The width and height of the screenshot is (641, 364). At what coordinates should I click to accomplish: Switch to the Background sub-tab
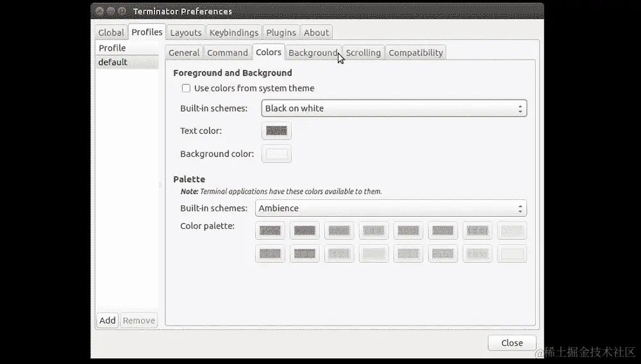click(x=313, y=53)
